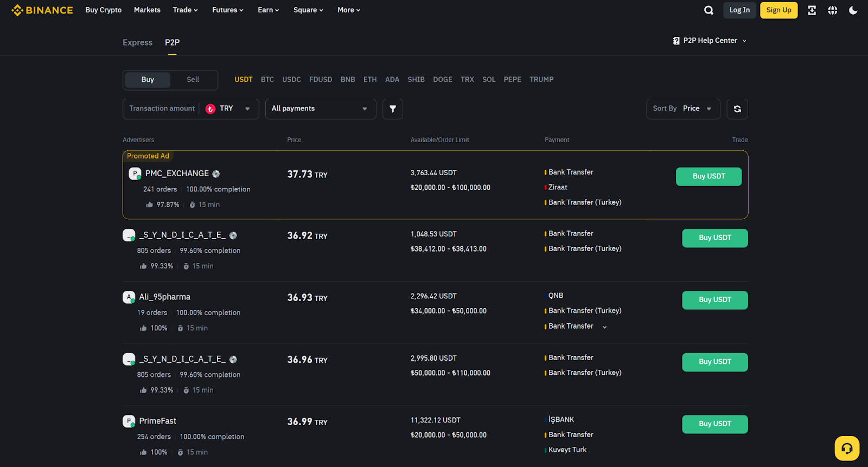Viewport: 868px width, 467px height.
Task: Select the TRX coin tab
Action: (467, 80)
